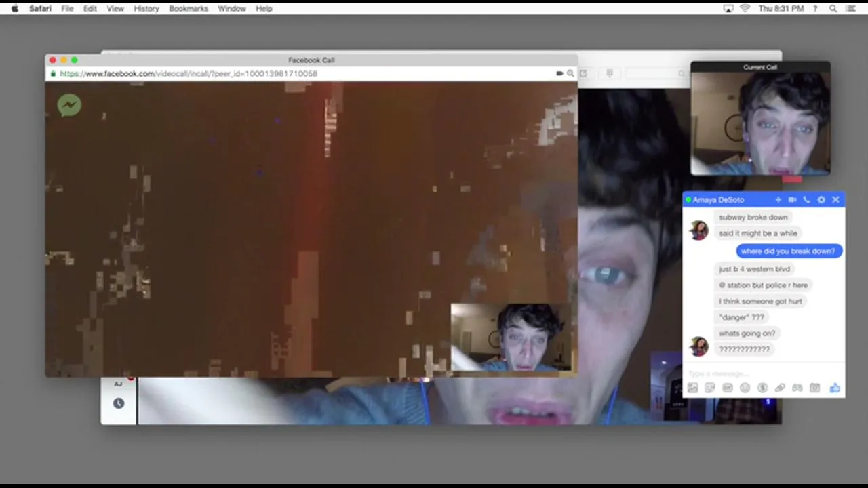Show the date and time menu
This screenshot has height=488, width=868.
coord(781,8)
